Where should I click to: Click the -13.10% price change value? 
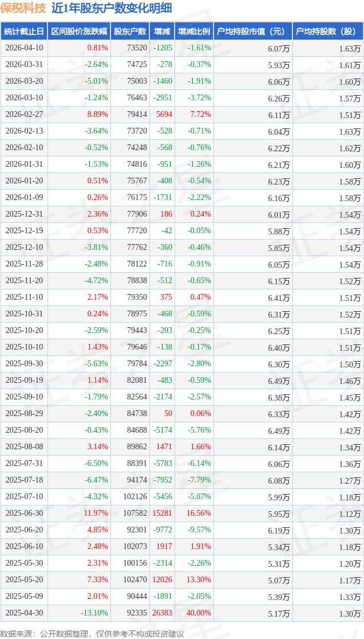point(95,613)
